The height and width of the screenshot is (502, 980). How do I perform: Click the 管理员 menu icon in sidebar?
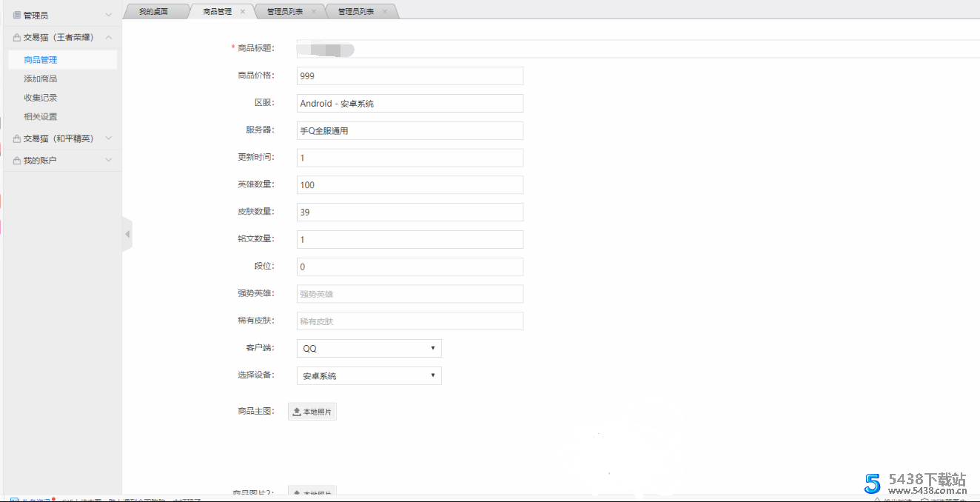click(17, 15)
